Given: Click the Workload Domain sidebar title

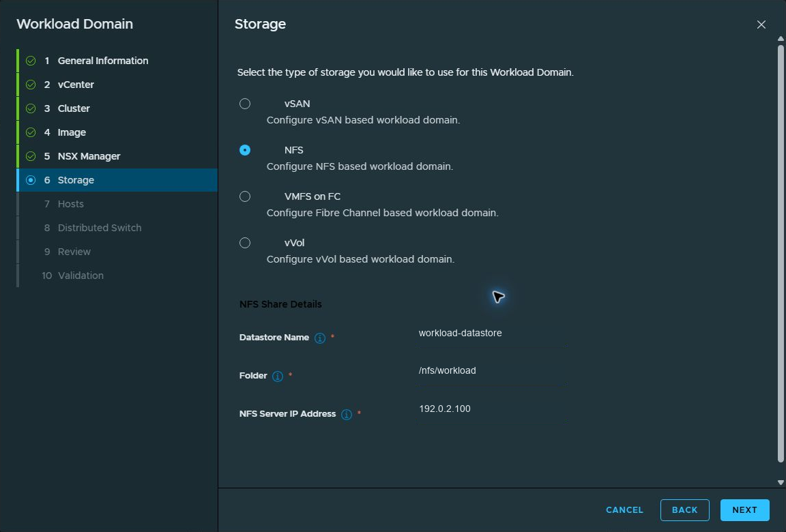Looking at the screenshot, I should click(x=74, y=24).
